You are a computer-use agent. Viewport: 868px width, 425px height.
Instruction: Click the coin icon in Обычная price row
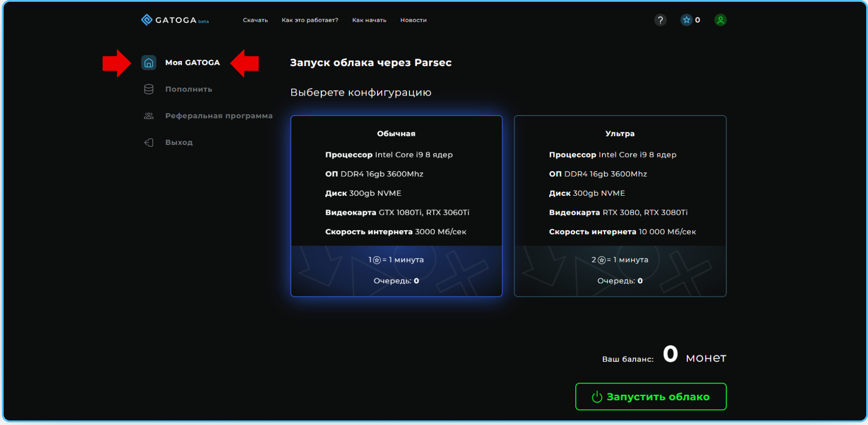tap(377, 260)
